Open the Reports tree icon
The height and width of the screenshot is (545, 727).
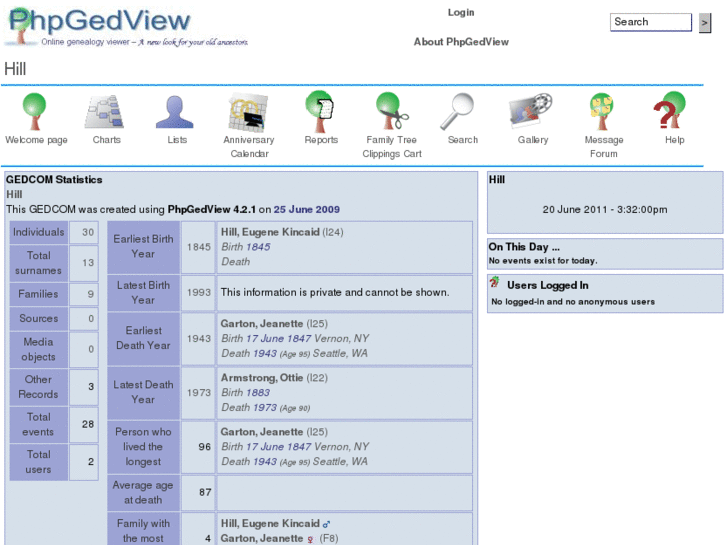(320, 111)
